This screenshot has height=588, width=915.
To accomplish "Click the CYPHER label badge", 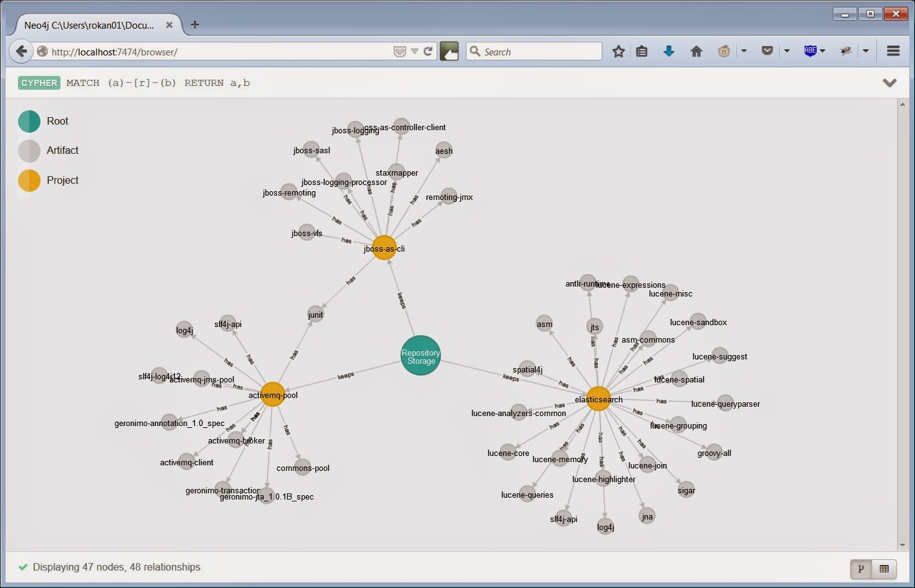I will [x=39, y=82].
